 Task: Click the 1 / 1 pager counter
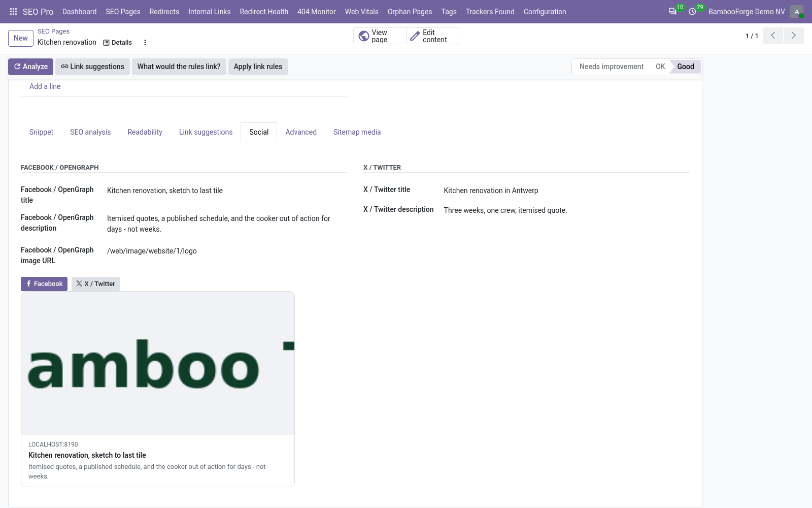[752, 36]
